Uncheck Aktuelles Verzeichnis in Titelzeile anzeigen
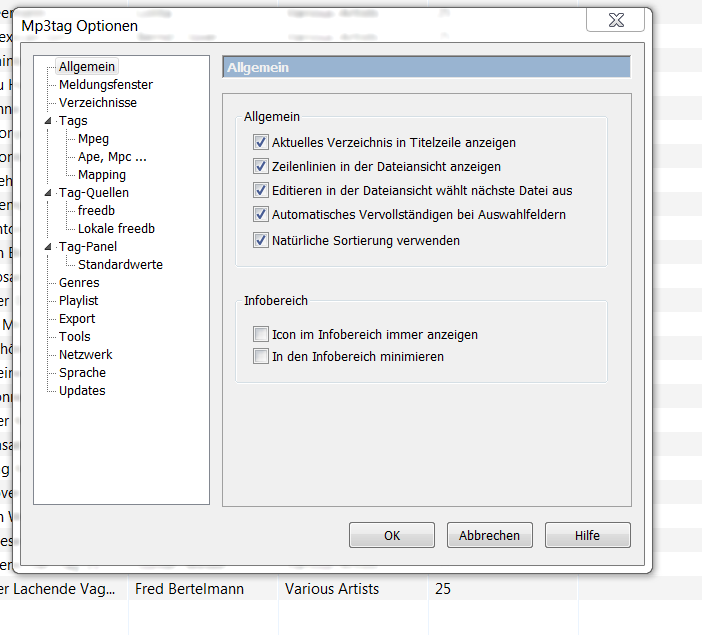 (x=261, y=142)
